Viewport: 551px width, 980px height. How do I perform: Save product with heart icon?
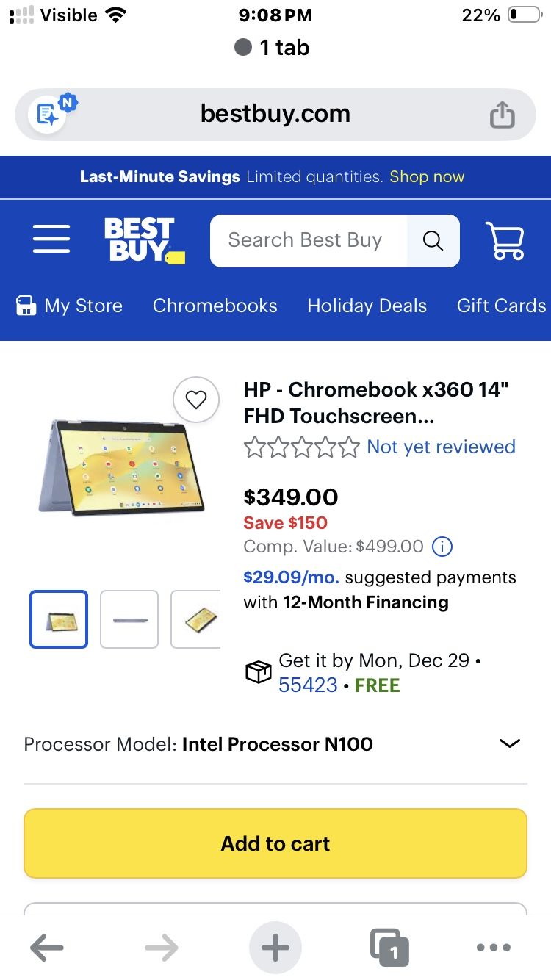pos(195,400)
